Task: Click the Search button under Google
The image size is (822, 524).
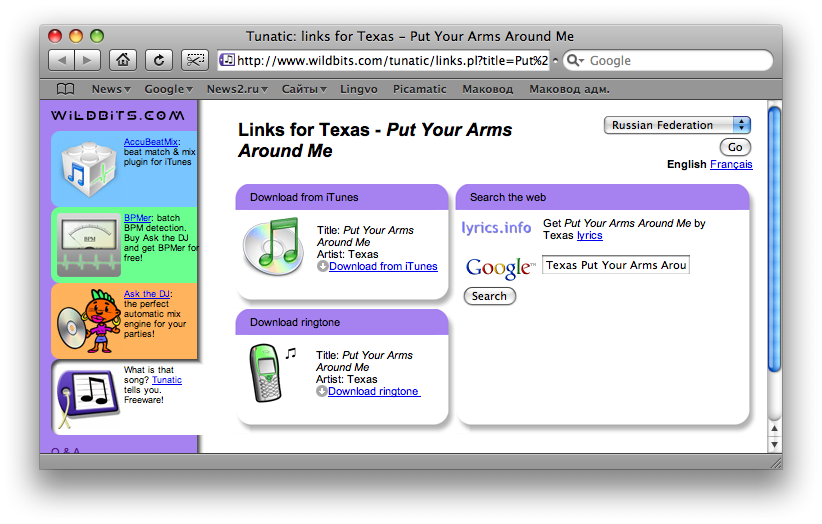Action: (489, 296)
